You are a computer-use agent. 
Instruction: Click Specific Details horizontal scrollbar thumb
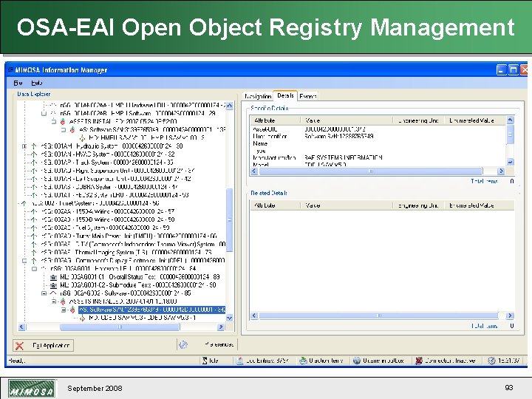point(371,171)
